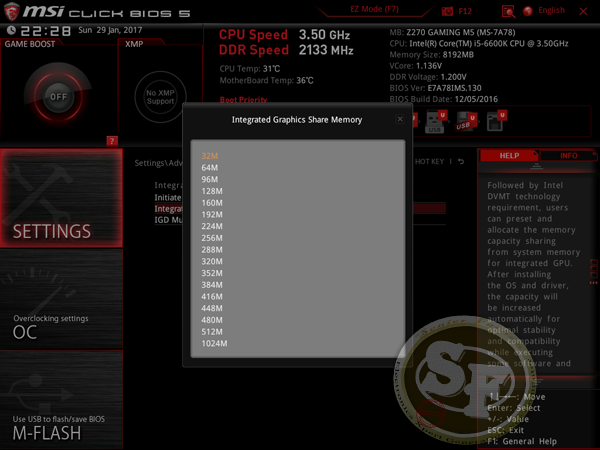Select the 32M memory option
The image size is (600, 450).
click(x=209, y=156)
